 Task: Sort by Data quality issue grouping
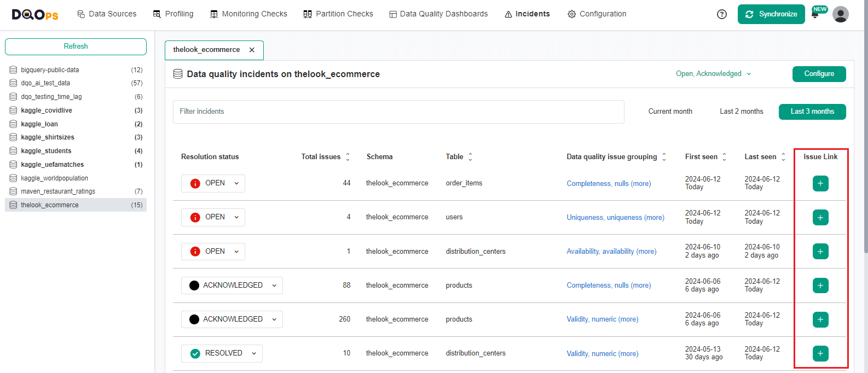click(x=664, y=157)
